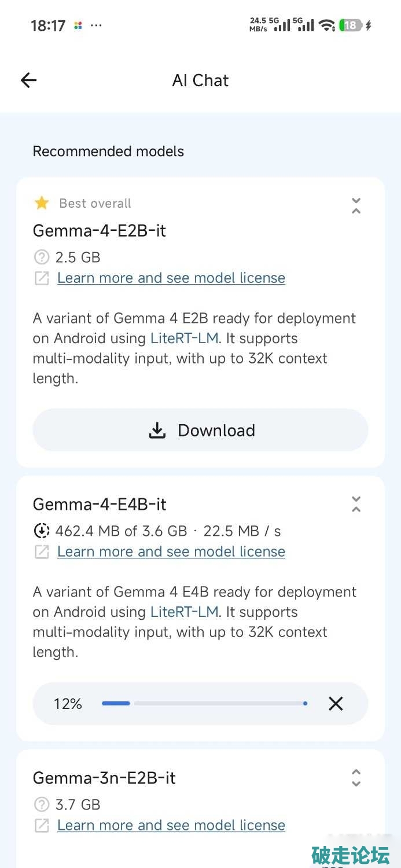Click the external link icon under Gemma-3n-E2B-it
The image size is (401, 868).
[42, 826]
